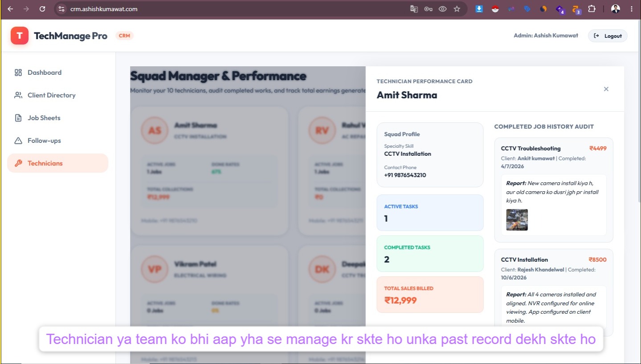Click the Admin: Ashish Kumawat label

coord(546,36)
